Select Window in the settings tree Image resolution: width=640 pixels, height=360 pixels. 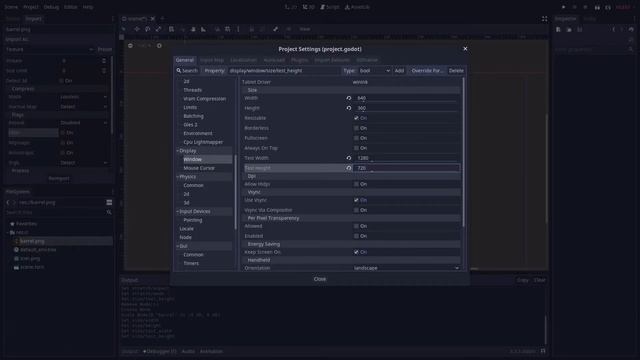192,160
